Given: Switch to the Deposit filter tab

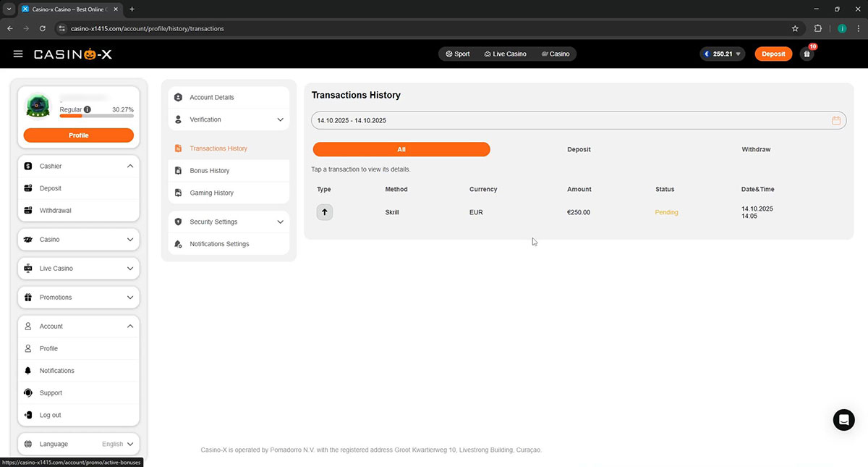Looking at the screenshot, I should (x=579, y=150).
